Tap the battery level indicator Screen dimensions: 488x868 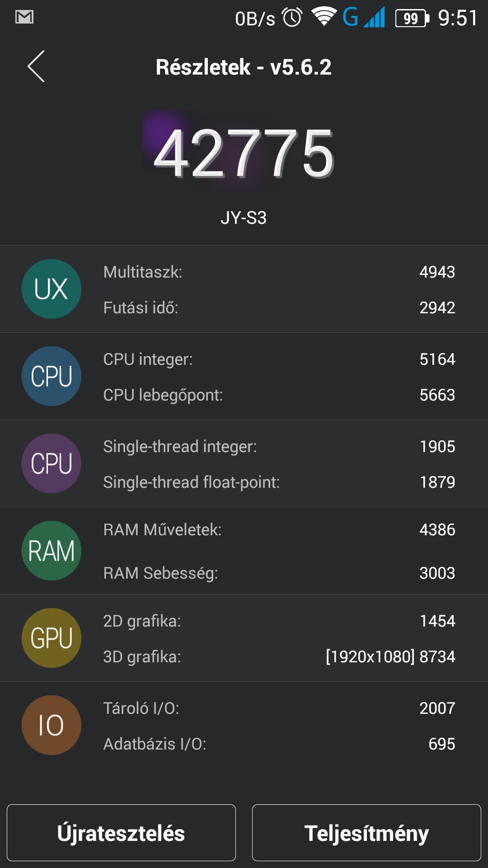[x=412, y=19]
